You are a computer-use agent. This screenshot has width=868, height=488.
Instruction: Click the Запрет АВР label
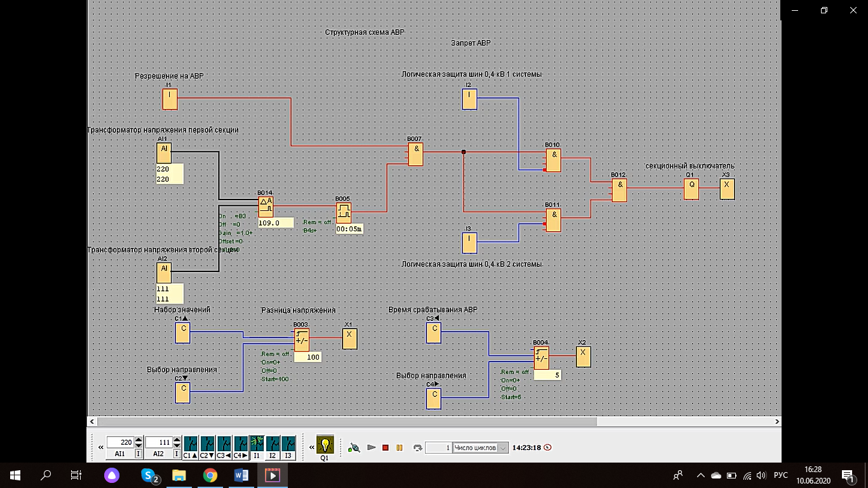(471, 43)
